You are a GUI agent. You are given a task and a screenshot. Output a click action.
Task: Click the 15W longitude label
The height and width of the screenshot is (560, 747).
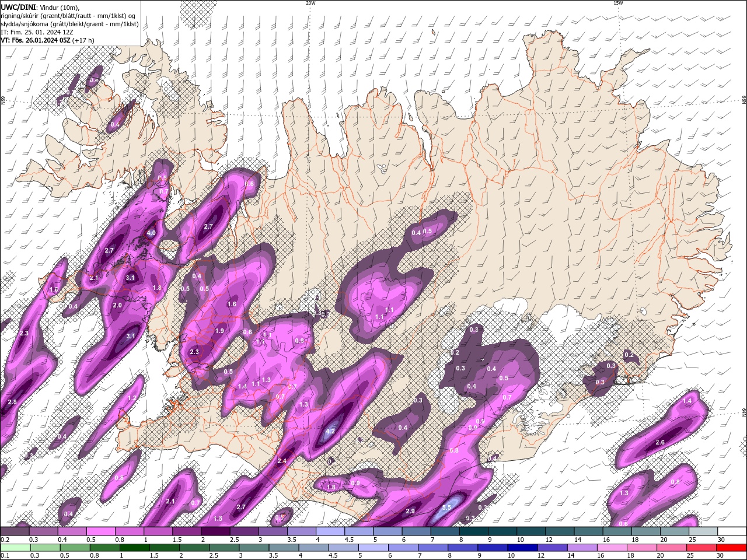pos(617,3)
